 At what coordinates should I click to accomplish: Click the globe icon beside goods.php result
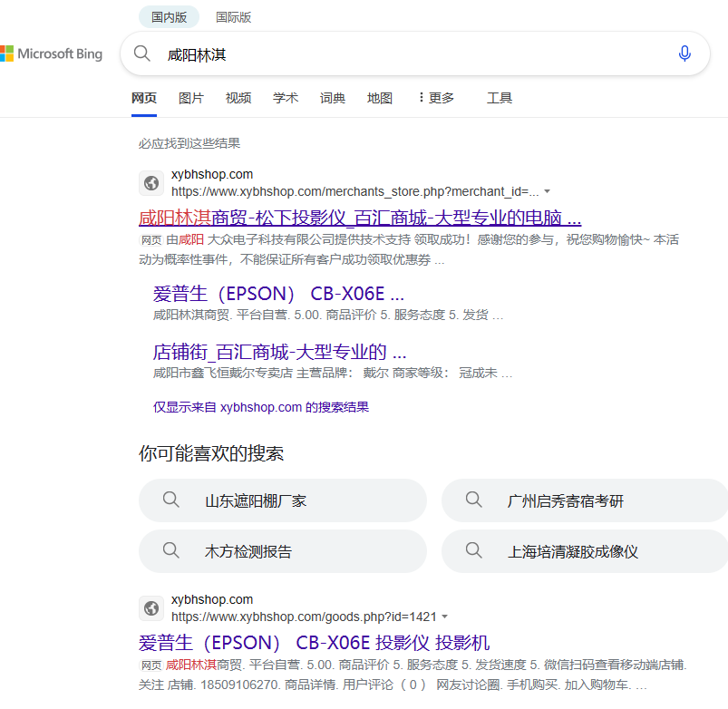coord(151,608)
